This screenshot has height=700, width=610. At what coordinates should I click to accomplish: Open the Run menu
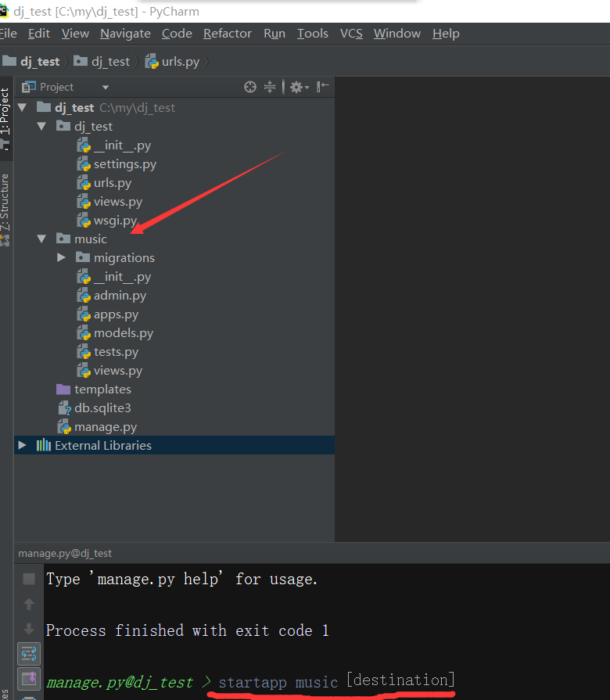pyautogui.click(x=274, y=34)
